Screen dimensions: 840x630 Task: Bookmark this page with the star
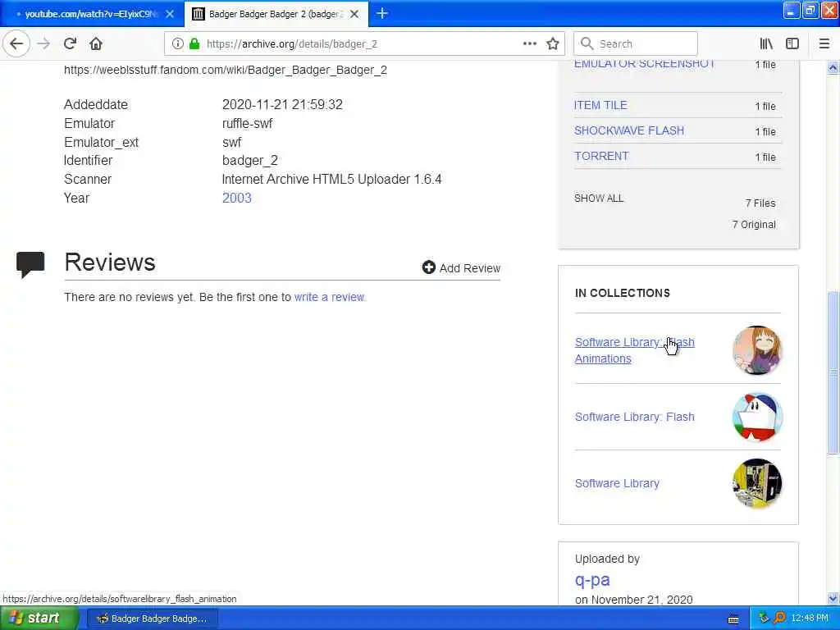(553, 43)
